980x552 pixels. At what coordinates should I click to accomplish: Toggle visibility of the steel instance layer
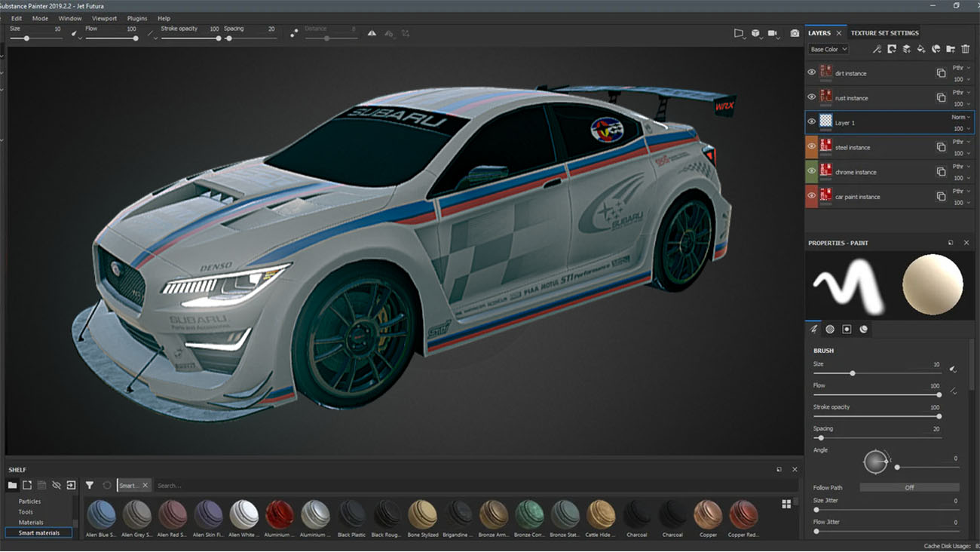(x=812, y=146)
